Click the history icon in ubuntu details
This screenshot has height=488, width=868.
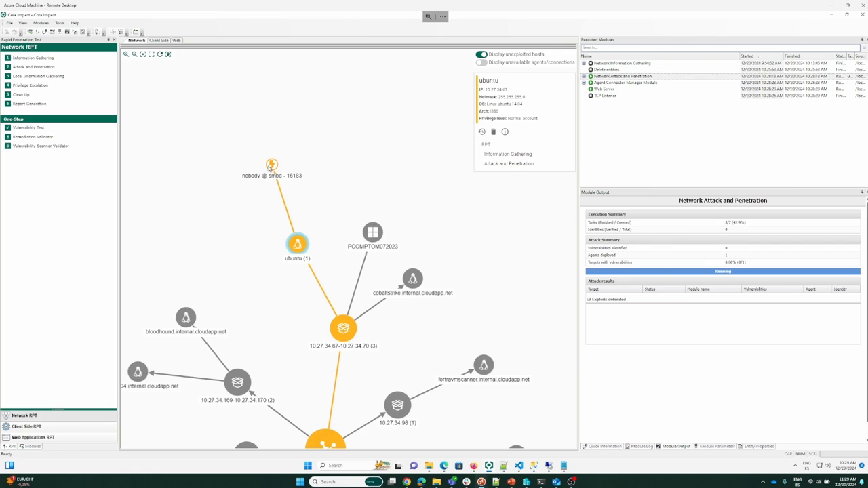(x=482, y=131)
